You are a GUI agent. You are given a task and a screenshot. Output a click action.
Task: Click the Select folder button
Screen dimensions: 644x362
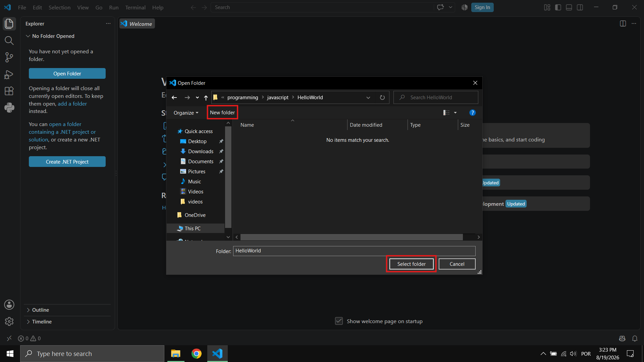[x=411, y=264]
